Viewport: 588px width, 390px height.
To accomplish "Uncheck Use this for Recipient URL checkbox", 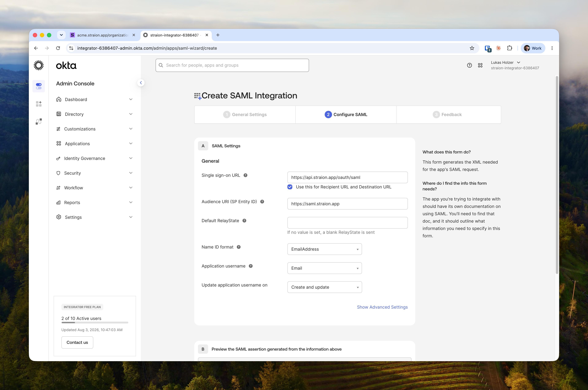I will (290, 187).
